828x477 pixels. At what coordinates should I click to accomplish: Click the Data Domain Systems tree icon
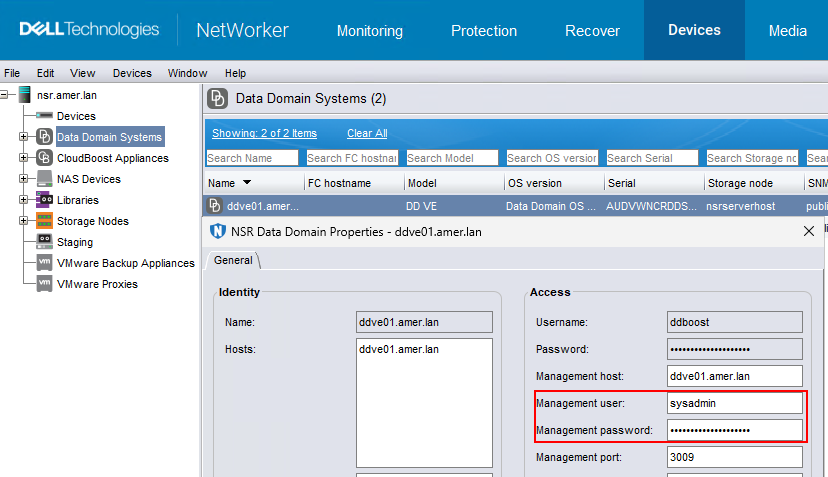point(44,137)
